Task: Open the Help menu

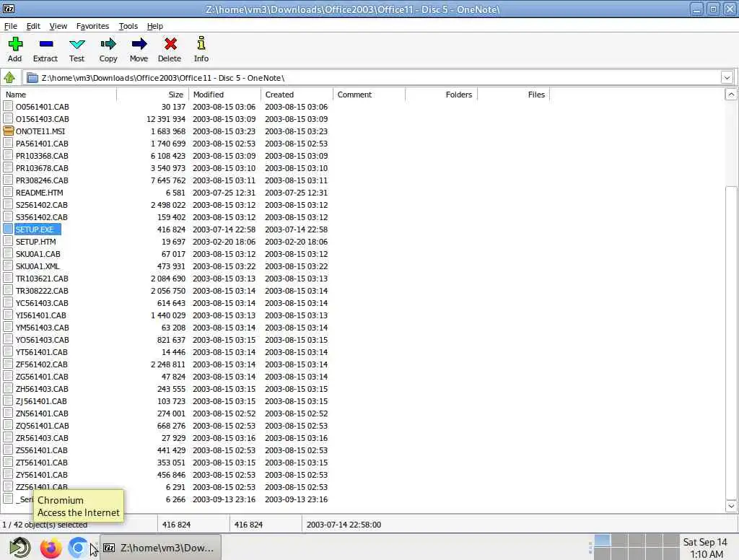Action: (x=154, y=26)
